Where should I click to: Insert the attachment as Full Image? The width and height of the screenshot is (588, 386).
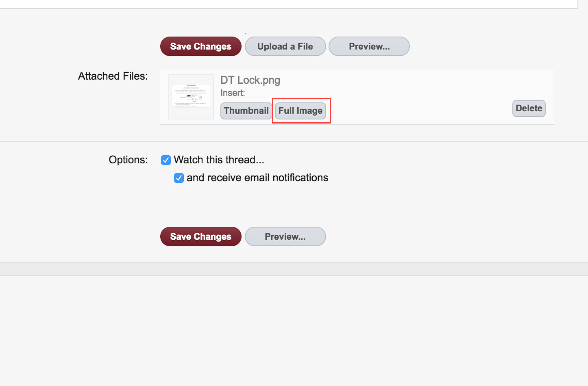301,111
